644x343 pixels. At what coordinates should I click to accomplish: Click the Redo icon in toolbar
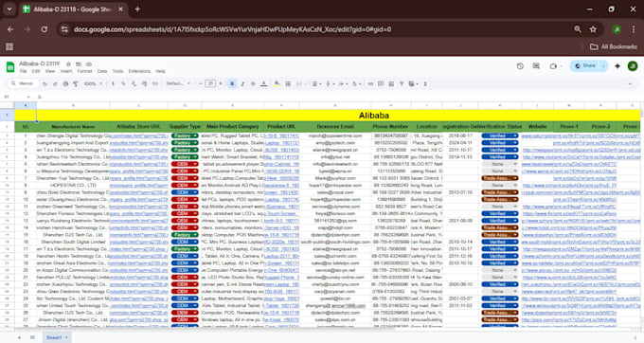pyautogui.click(x=55, y=83)
